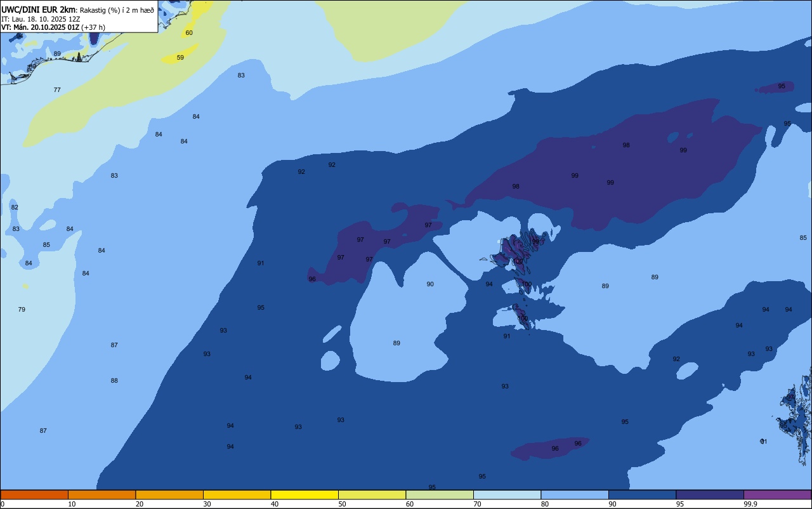Viewport: 812px width, 509px height.
Task: Click the humidity value '77' on the map
Action: pos(57,90)
